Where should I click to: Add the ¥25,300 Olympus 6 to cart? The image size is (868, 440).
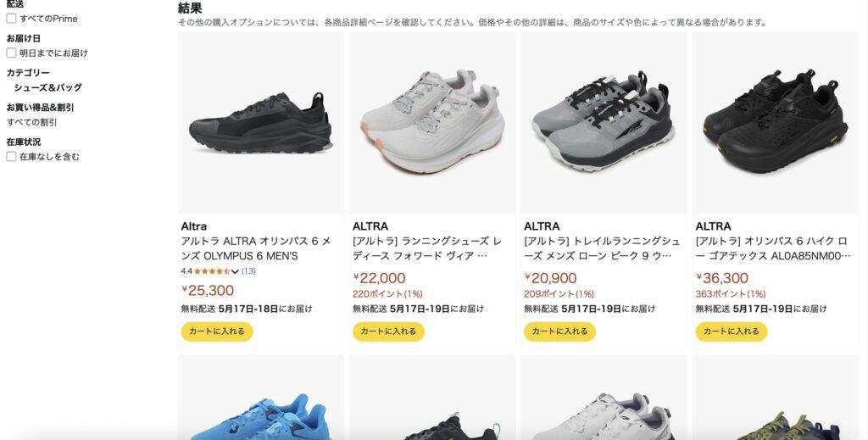(x=216, y=331)
